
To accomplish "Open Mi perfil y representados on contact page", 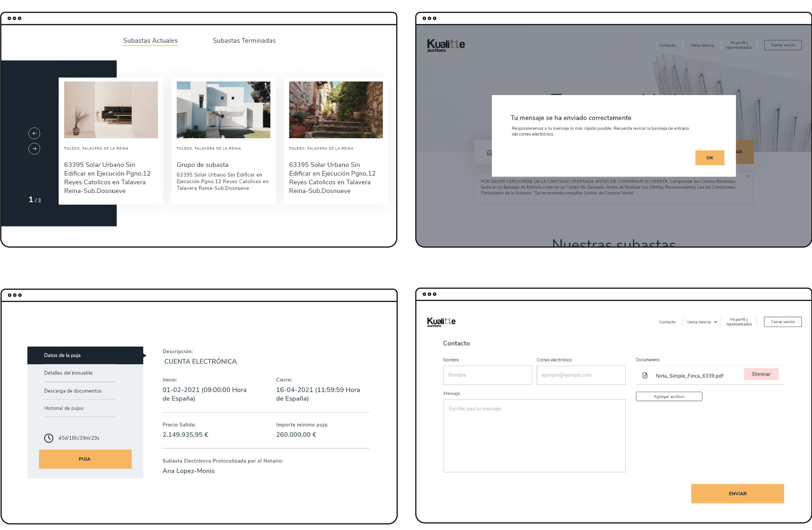I will tap(739, 322).
